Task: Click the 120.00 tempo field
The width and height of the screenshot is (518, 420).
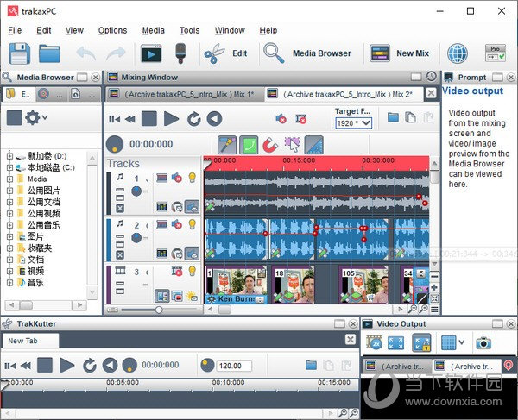Action: coord(234,366)
